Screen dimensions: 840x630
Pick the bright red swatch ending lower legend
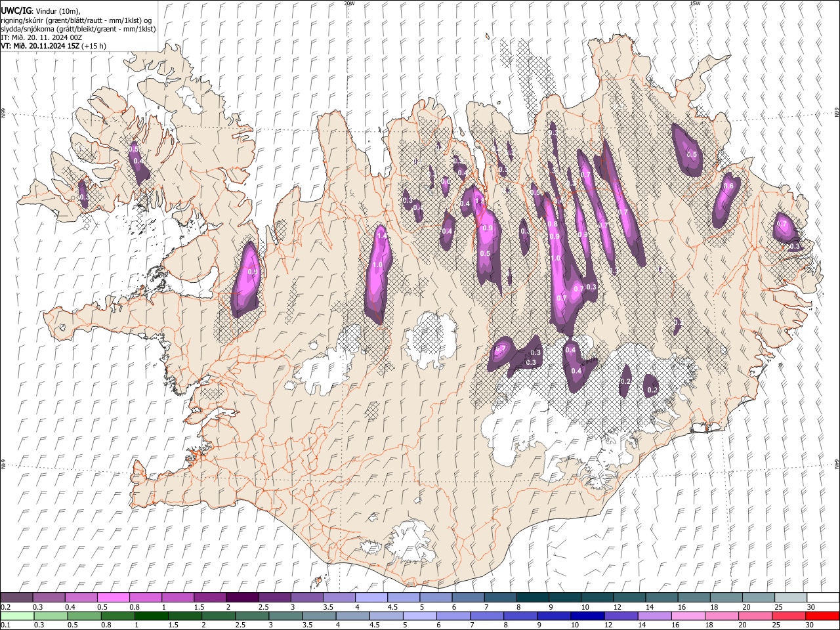(x=822, y=616)
